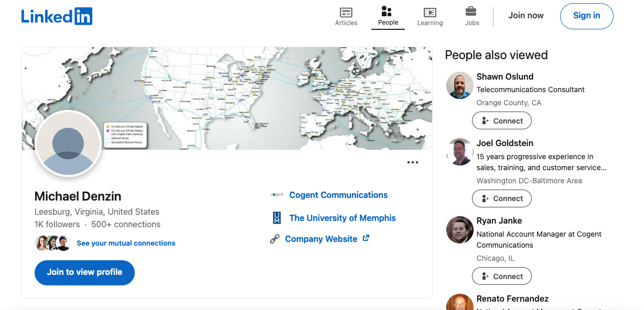Connect with Ryan Janke

tap(502, 276)
